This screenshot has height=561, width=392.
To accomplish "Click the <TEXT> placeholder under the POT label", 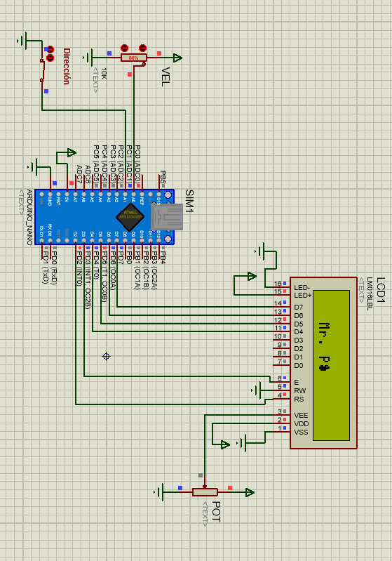I will 205,514.
